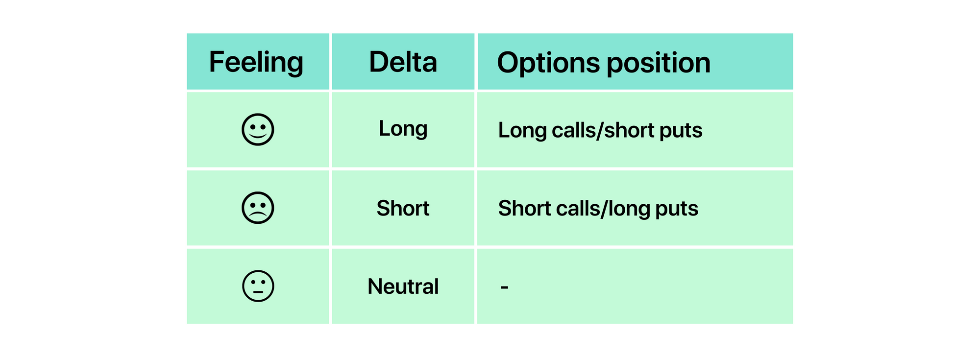Click the smiling face icon
This screenshot has width=980, height=357.
(258, 130)
